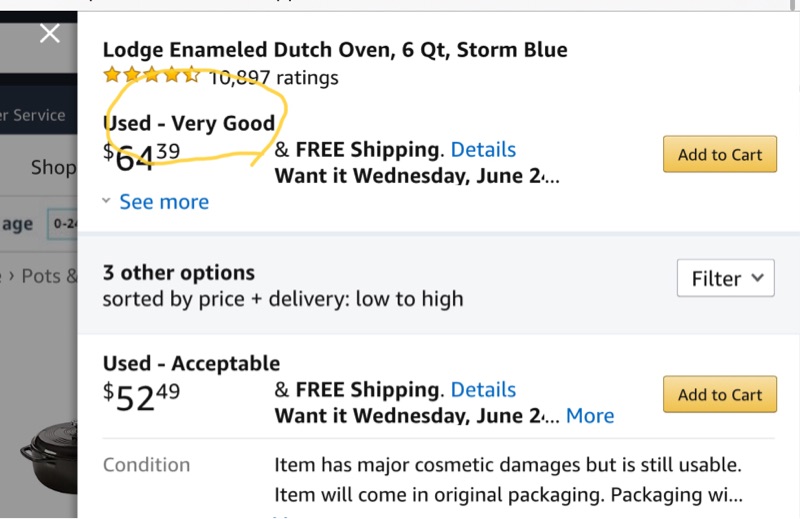Click the Used - Very Good heading
Image resolution: width=800 pixels, height=519 pixels.
click(x=189, y=123)
